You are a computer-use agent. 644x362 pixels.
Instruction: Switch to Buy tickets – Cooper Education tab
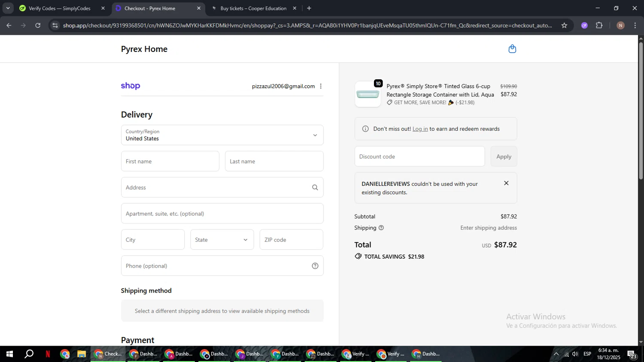point(253,8)
